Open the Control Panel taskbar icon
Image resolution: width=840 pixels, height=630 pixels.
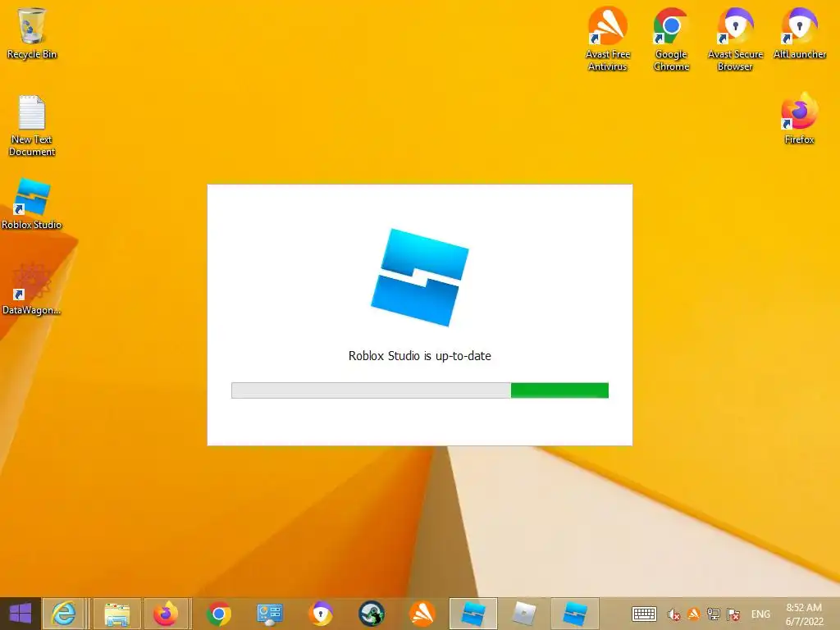coord(269,614)
